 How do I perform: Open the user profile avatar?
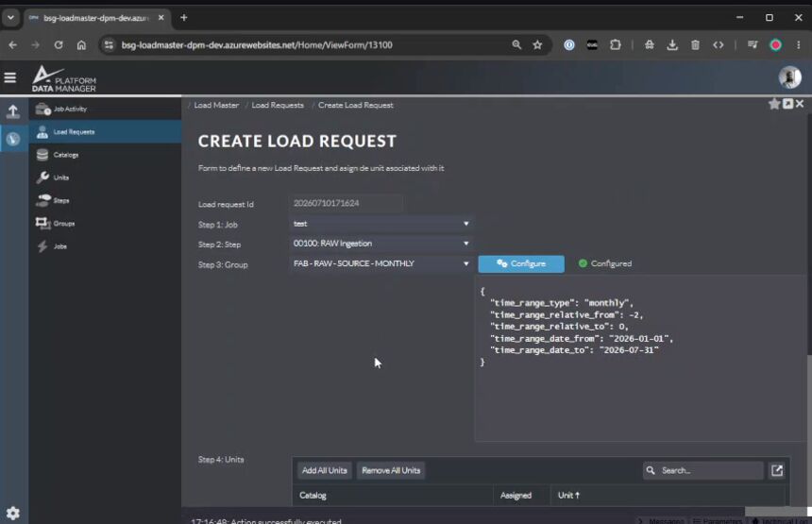click(789, 77)
